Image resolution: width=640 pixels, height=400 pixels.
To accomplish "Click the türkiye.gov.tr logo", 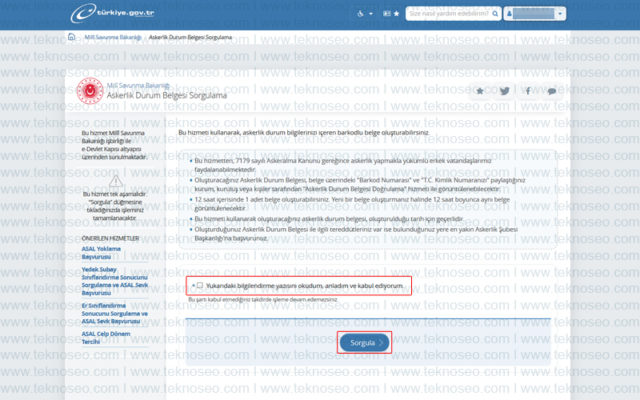I will [x=112, y=13].
